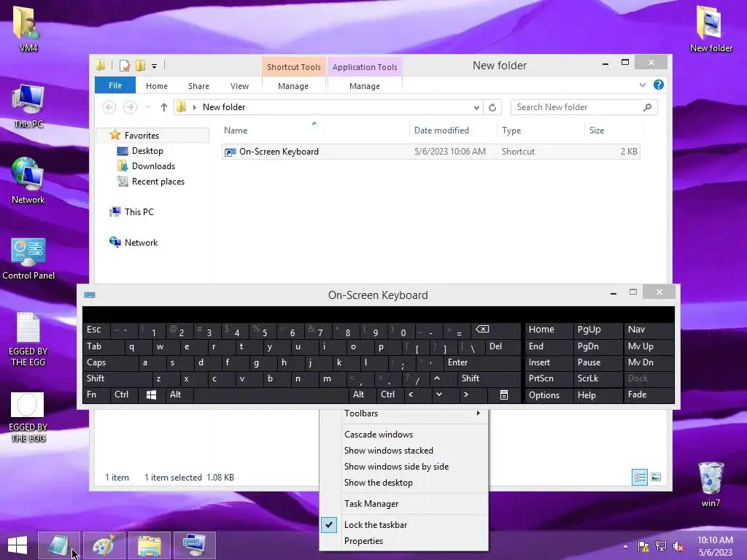Click the Esc key on keyboard
Screen dimensions: 747x560
tap(96, 330)
